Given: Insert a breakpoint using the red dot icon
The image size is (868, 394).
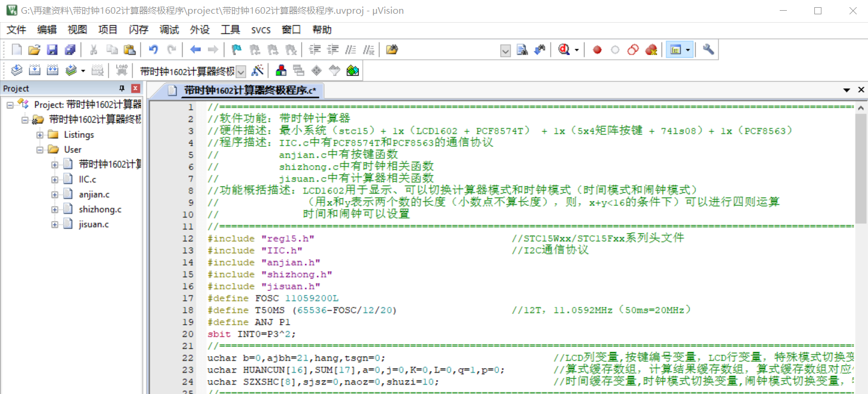Looking at the screenshot, I should [x=597, y=50].
